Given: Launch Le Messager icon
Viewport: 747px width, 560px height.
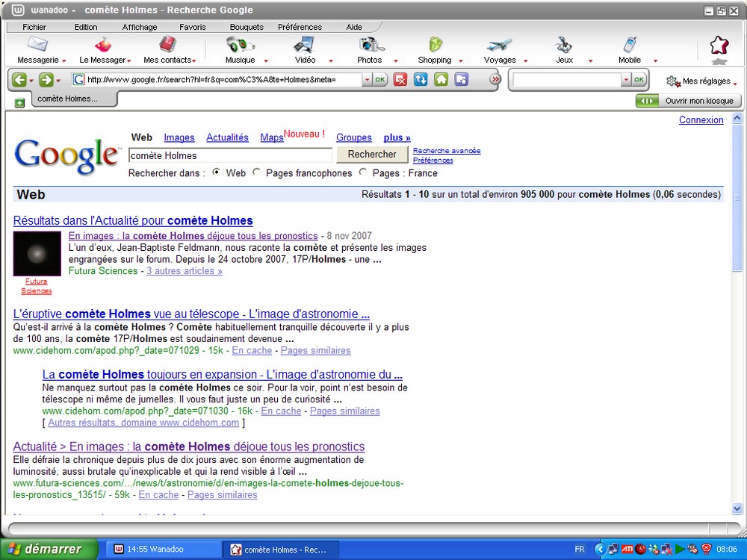Looking at the screenshot, I should 102,45.
